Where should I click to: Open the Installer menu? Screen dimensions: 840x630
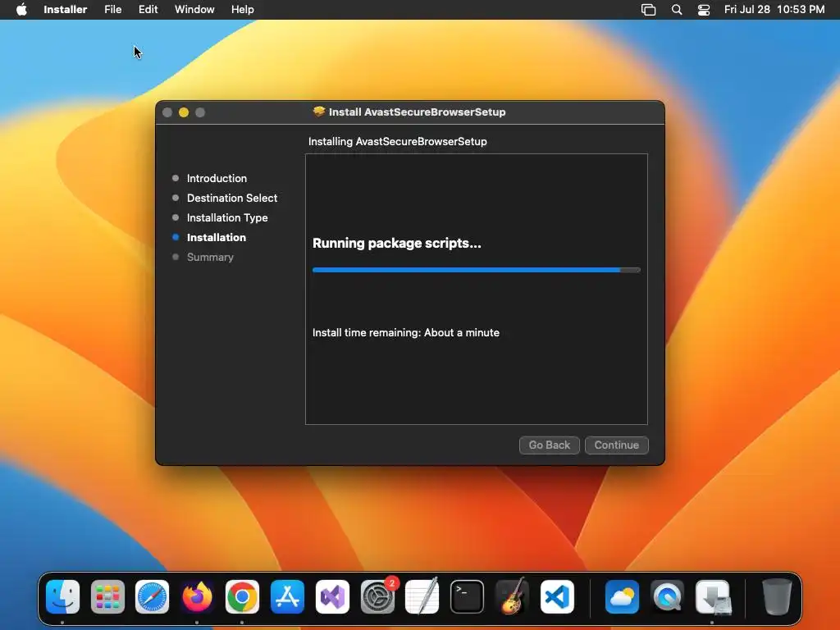[x=66, y=10]
